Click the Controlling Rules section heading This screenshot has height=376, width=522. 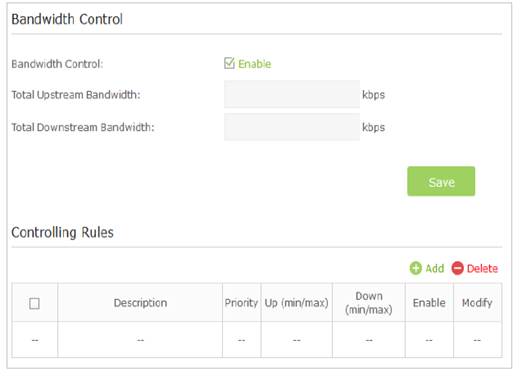tap(62, 232)
